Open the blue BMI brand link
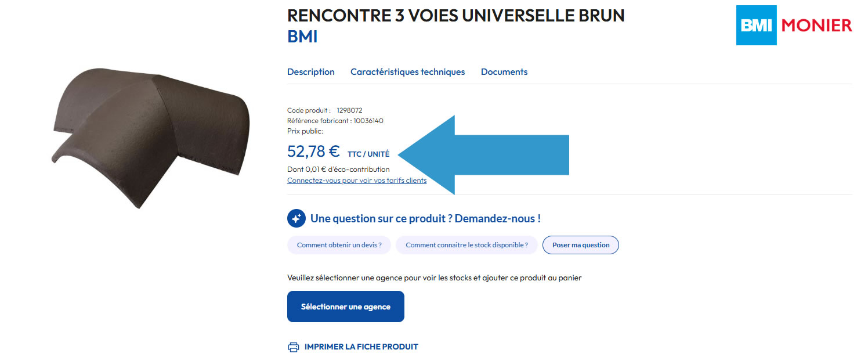This screenshot has width=868, height=364. point(302,37)
